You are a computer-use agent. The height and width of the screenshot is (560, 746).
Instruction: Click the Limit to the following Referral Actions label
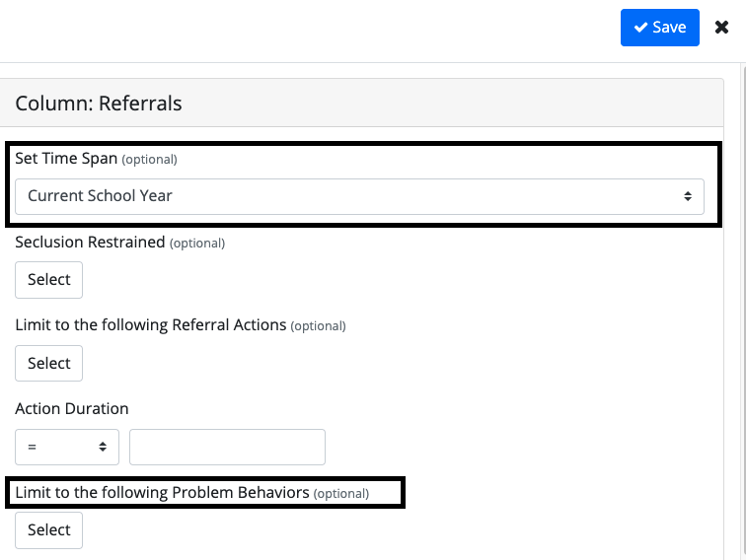pos(151,325)
